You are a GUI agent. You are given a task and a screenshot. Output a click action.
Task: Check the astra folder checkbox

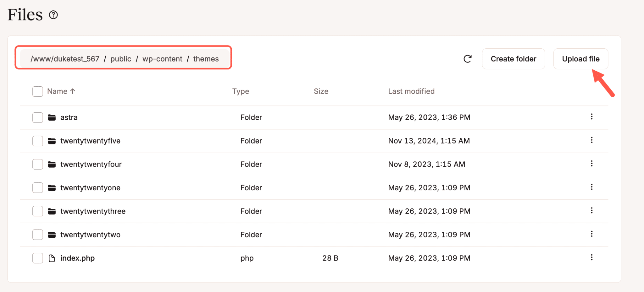coord(38,117)
